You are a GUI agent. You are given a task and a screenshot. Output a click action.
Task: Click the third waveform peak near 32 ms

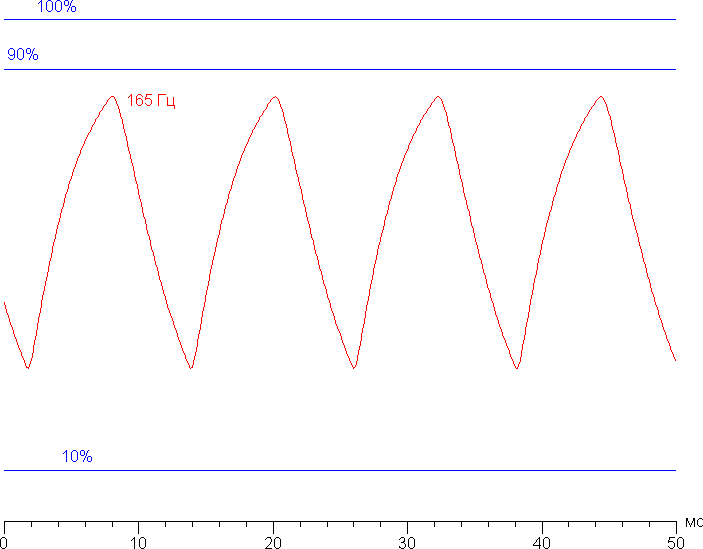(437, 97)
